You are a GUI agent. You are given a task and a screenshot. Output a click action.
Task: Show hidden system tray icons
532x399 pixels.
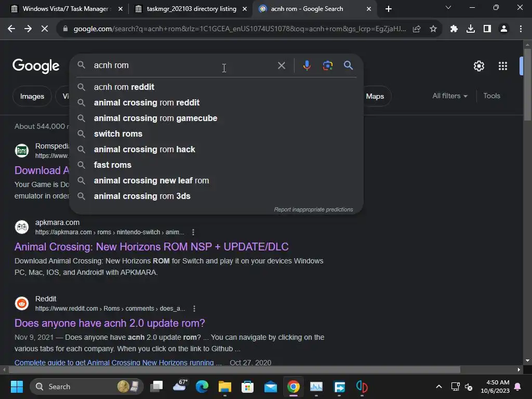(438, 387)
